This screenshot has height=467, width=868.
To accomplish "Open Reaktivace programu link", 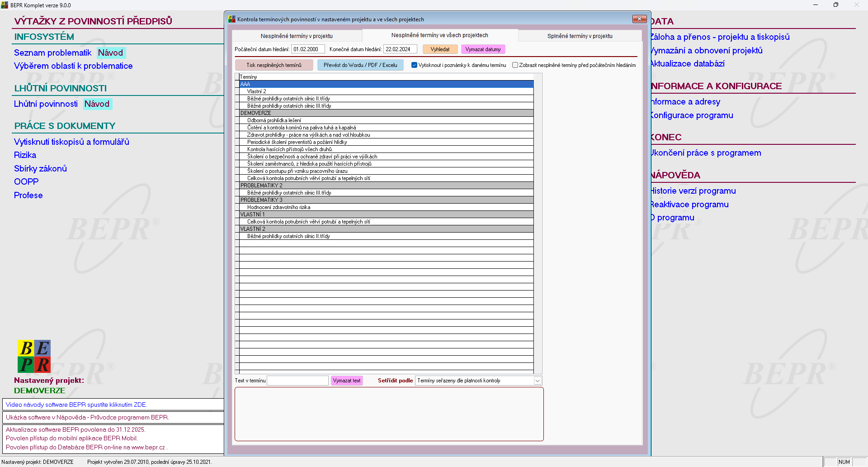I will (690, 205).
